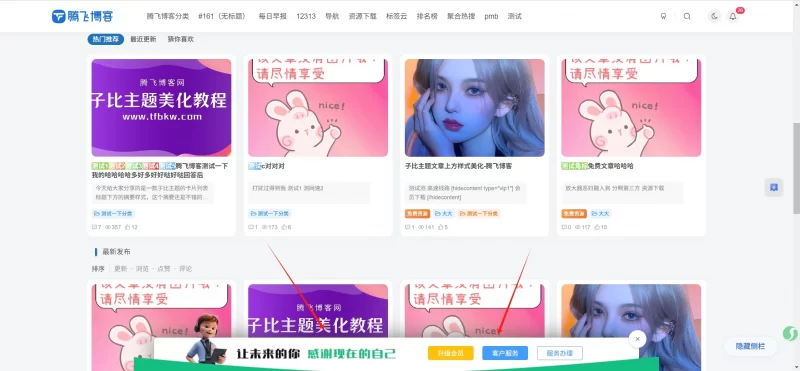The width and height of the screenshot is (800, 371).
Task: Sort latest posts by 浏览
Action: [x=142, y=269]
